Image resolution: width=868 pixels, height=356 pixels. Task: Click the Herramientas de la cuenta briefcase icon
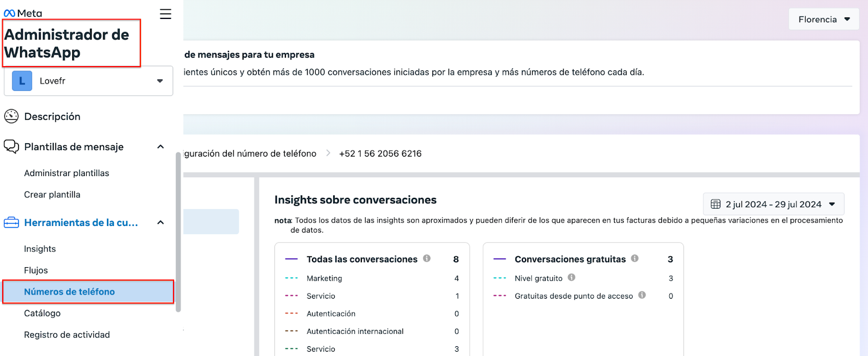pyautogui.click(x=11, y=223)
